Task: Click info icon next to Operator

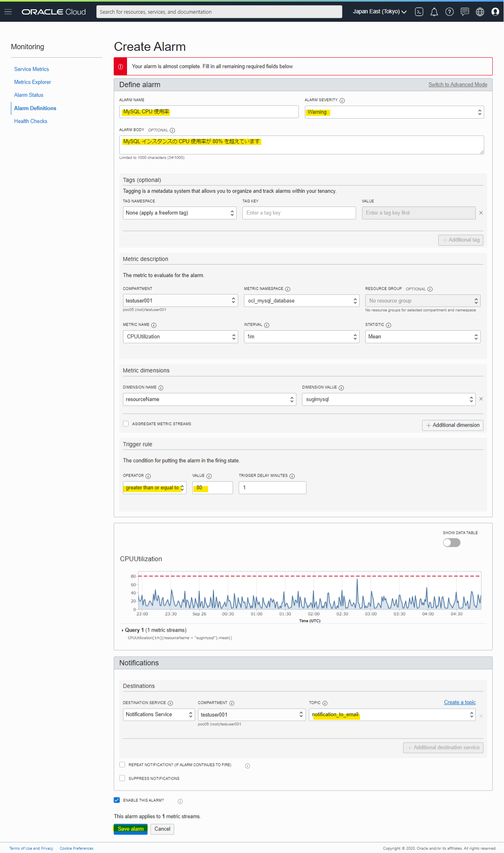Action: click(148, 476)
